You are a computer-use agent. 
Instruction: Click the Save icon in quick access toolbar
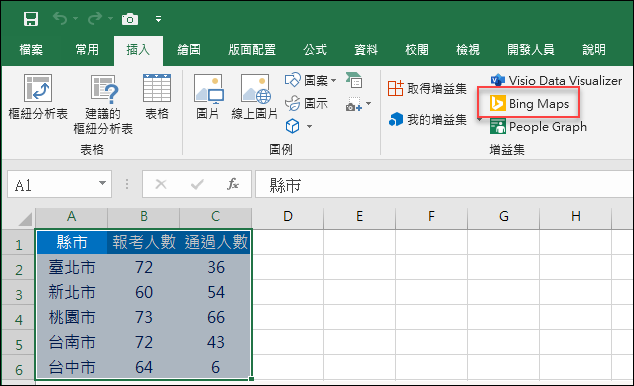[x=31, y=19]
